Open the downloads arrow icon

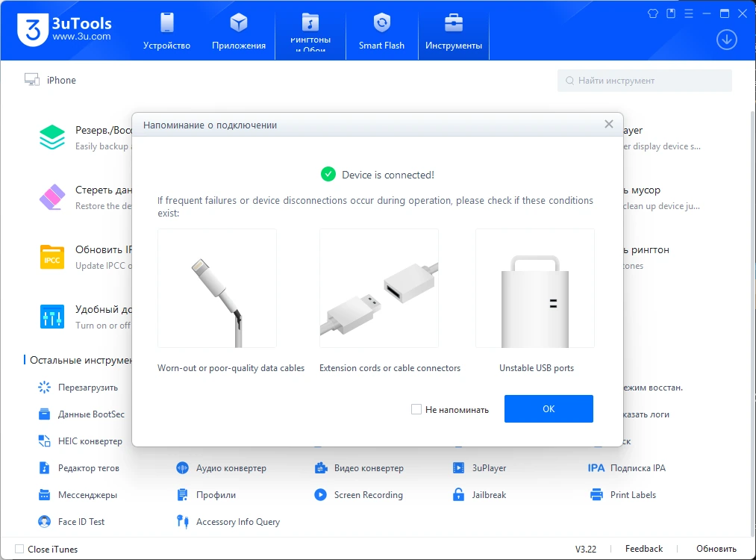tap(726, 40)
